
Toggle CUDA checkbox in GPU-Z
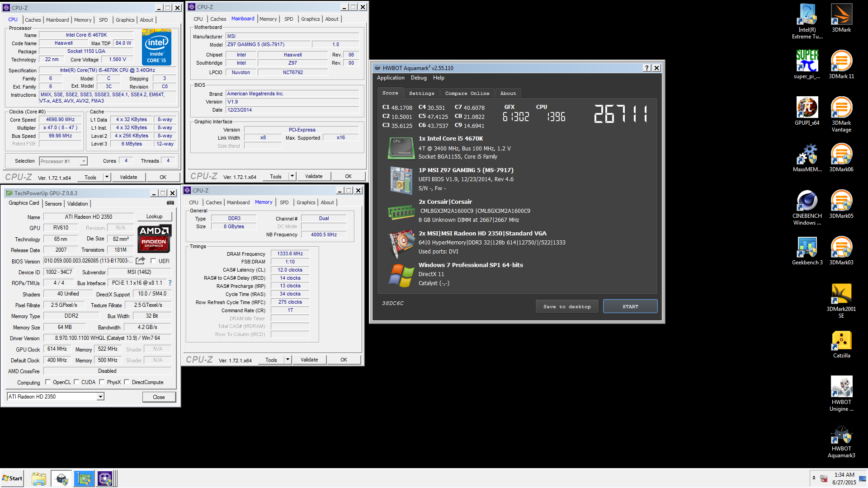(x=76, y=382)
